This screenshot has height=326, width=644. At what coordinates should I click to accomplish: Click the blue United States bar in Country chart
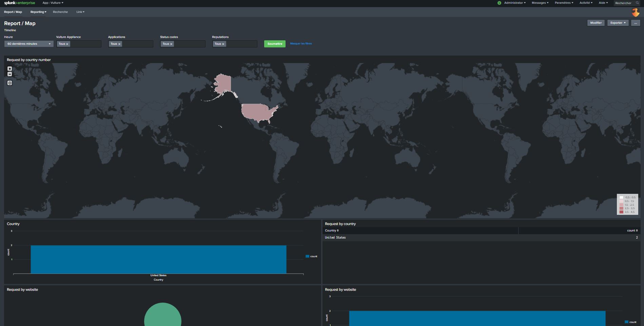(158, 259)
